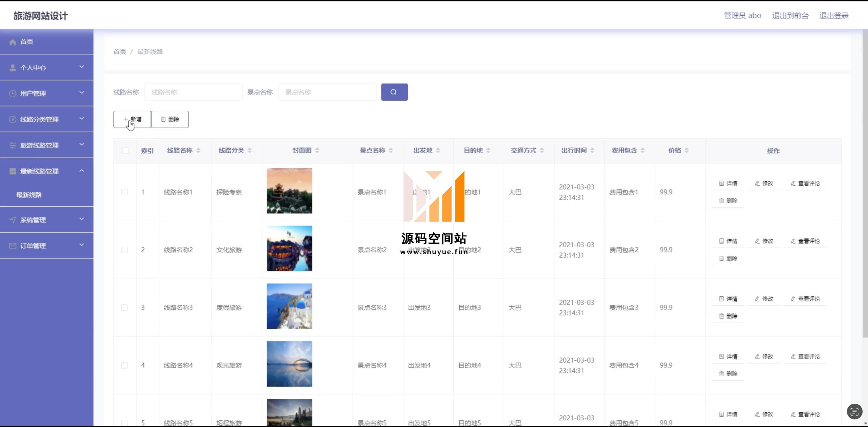Screen dimensions: 868x427
Task: Click the sort arrows on 出行时间 column
Action: [592, 150]
